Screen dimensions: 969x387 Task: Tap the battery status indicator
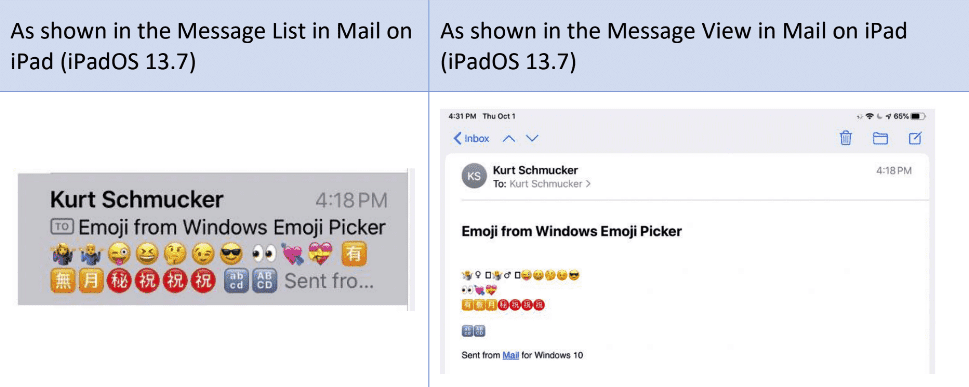(918, 116)
